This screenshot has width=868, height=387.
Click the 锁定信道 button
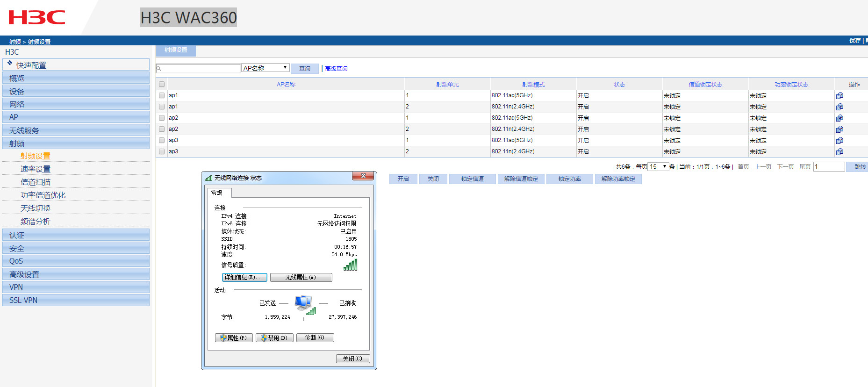coord(472,179)
